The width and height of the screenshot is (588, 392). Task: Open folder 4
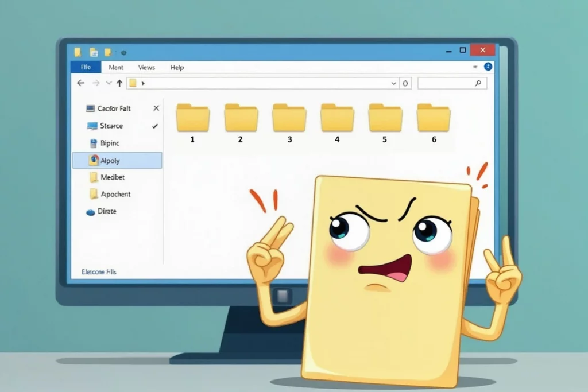[x=337, y=118]
